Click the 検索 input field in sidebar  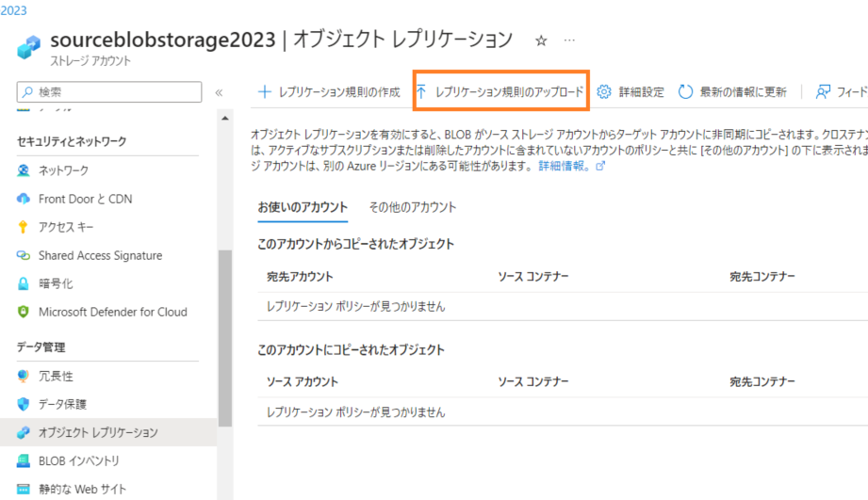[109, 92]
